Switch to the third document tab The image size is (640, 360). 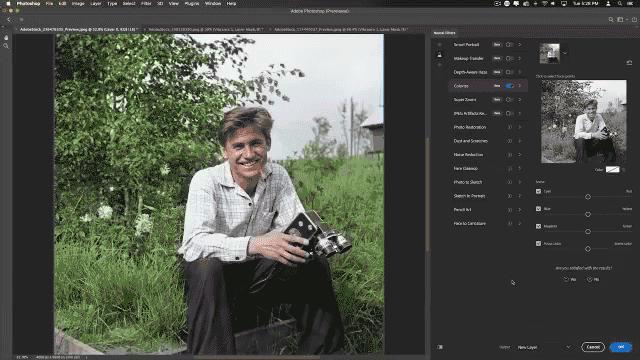click(341, 30)
